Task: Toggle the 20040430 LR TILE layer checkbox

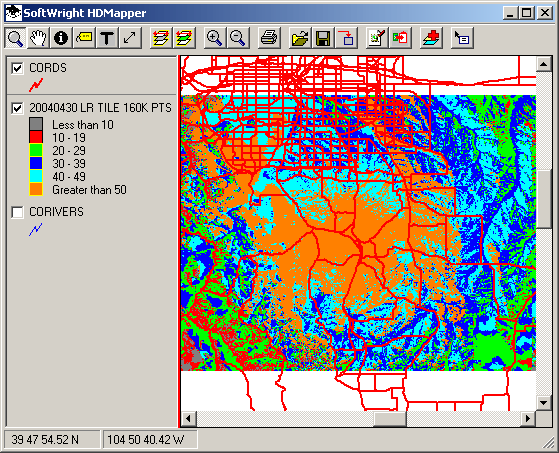Action: (17, 108)
